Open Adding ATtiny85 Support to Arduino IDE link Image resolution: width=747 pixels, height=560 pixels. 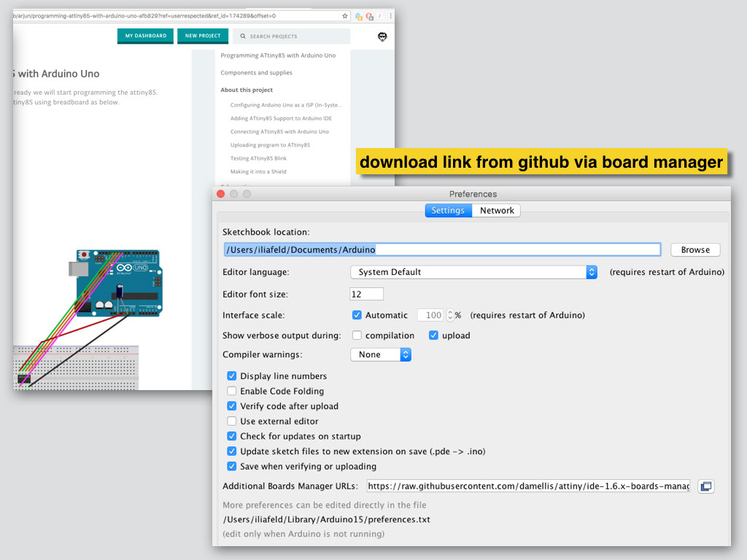tap(281, 119)
